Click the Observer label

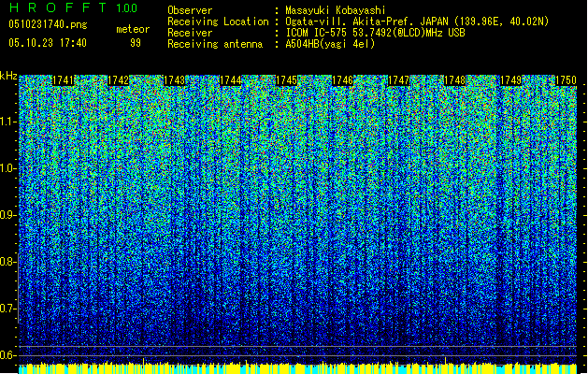190,10
